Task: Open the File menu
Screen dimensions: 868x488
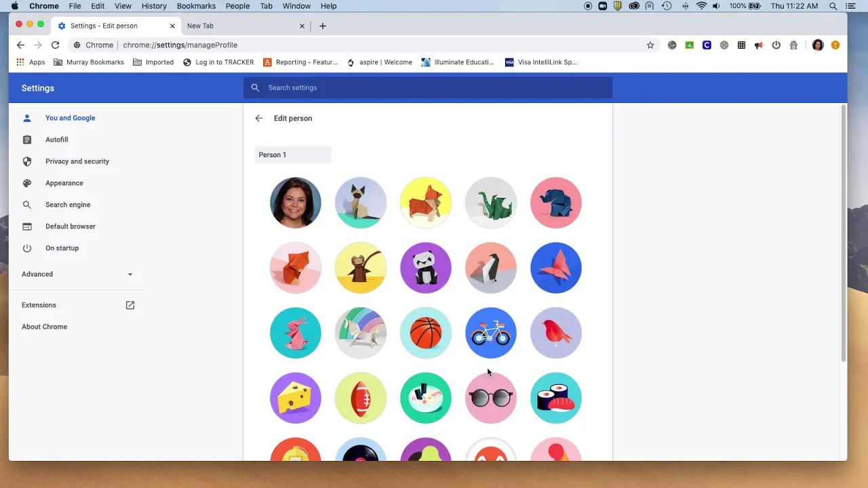Action: [75, 6]
